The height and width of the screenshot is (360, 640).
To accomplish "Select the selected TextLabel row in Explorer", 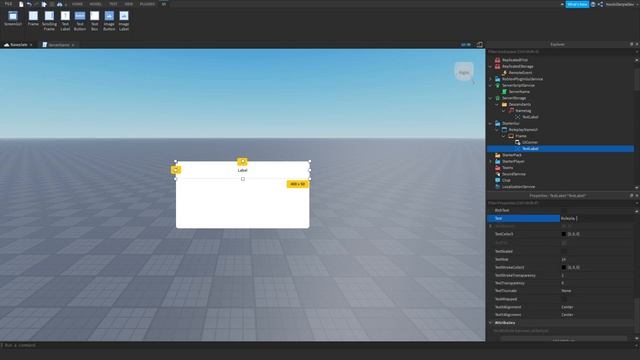I will 560,149.
